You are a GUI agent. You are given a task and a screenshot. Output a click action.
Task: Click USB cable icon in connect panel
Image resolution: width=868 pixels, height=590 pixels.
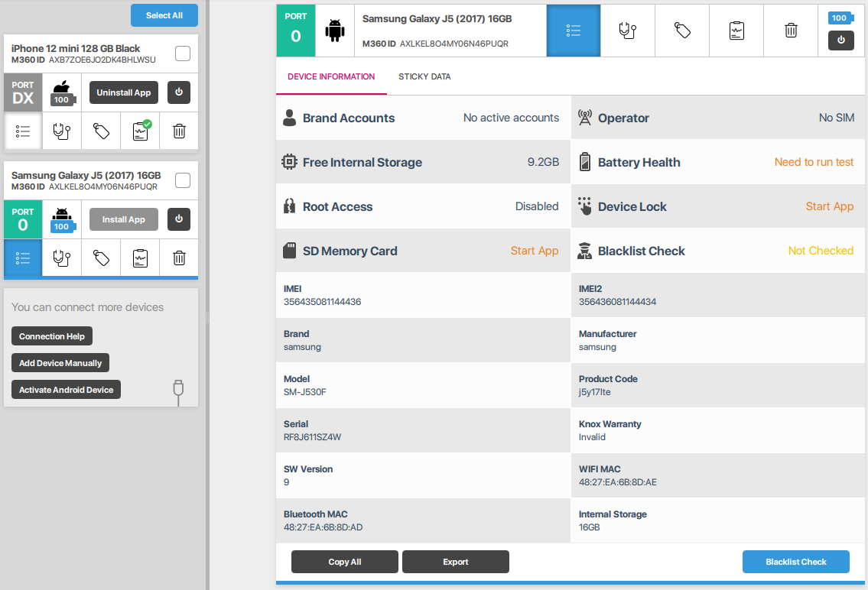point(178,393)
